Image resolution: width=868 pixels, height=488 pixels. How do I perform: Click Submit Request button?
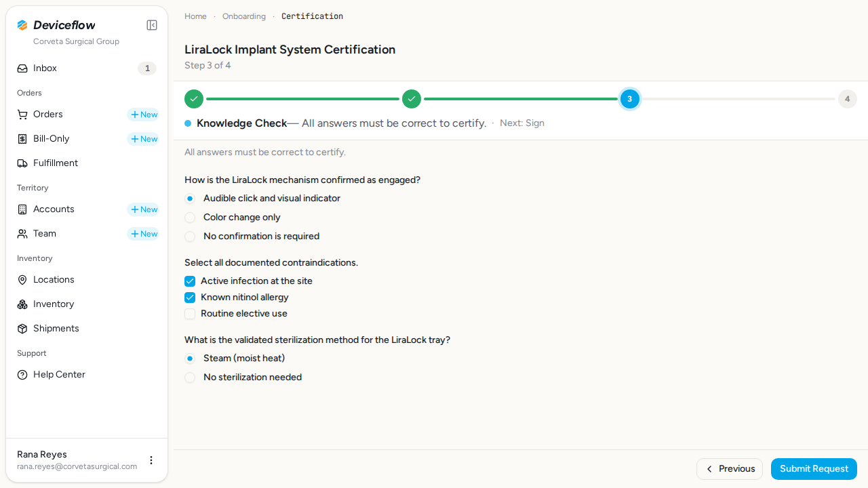tap(814, 469)
